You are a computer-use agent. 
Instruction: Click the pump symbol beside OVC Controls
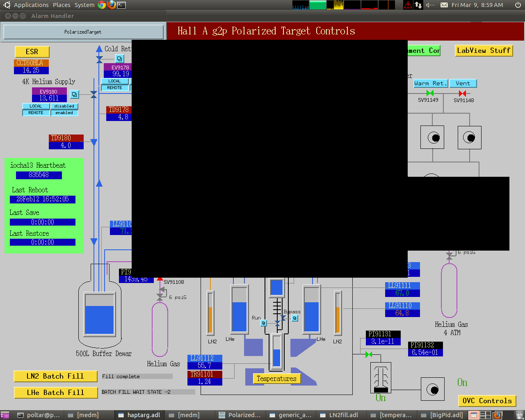432,389
